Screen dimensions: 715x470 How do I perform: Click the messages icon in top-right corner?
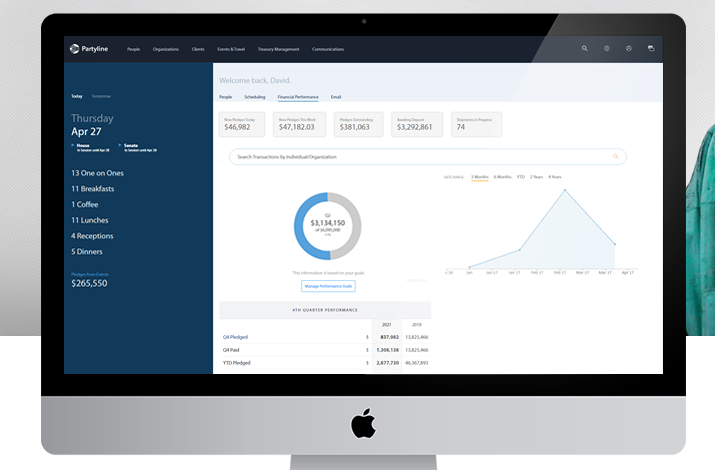651,48
